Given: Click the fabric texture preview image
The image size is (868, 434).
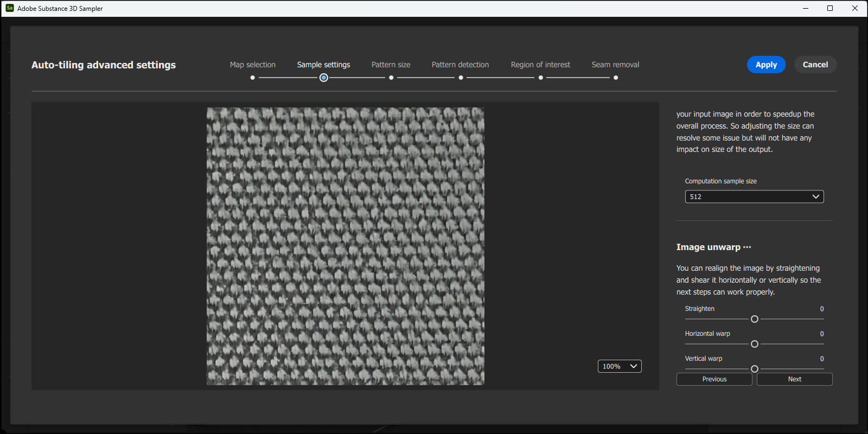Looking at the screenshot, I should (x=345, y=246).
